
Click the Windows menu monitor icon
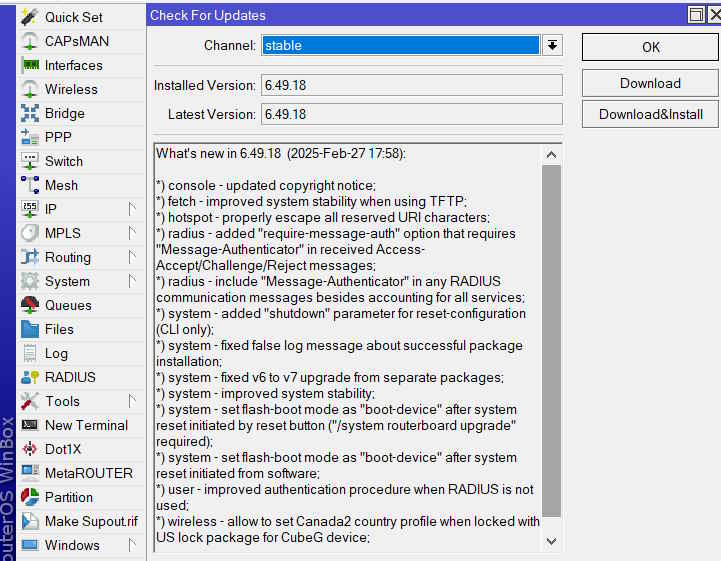click(29, 545)
